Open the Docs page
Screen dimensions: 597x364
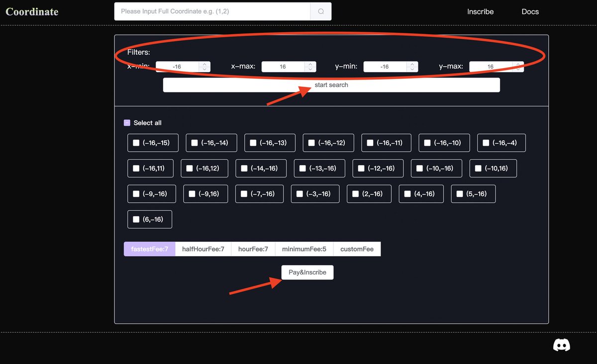(x=530, y=11)
